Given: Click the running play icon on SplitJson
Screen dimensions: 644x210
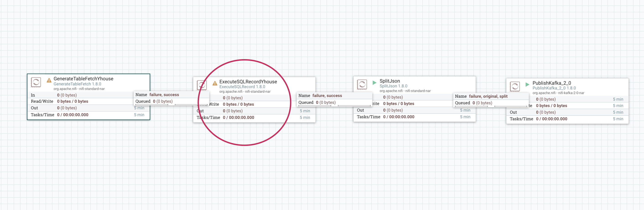Looking at the screenshot, I should [x=374, y=83].
